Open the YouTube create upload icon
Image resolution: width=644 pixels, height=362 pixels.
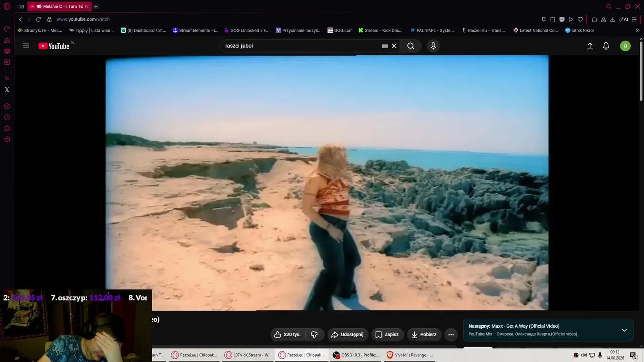click(x=590, y=46)
